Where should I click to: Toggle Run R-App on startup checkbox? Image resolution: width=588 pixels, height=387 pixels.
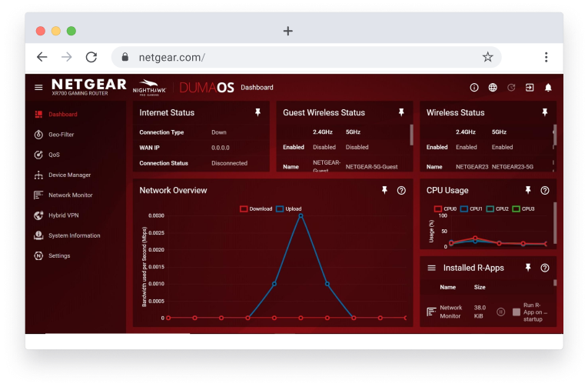517,312
